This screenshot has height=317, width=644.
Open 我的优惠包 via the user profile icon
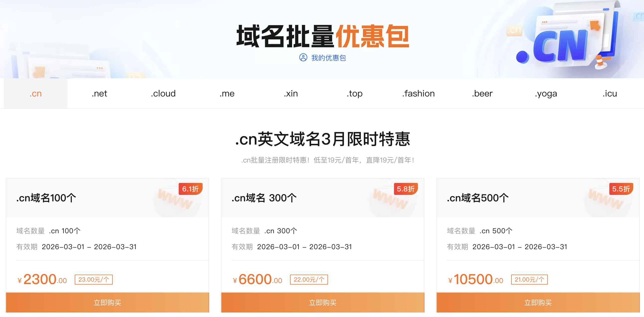[303, 58]
